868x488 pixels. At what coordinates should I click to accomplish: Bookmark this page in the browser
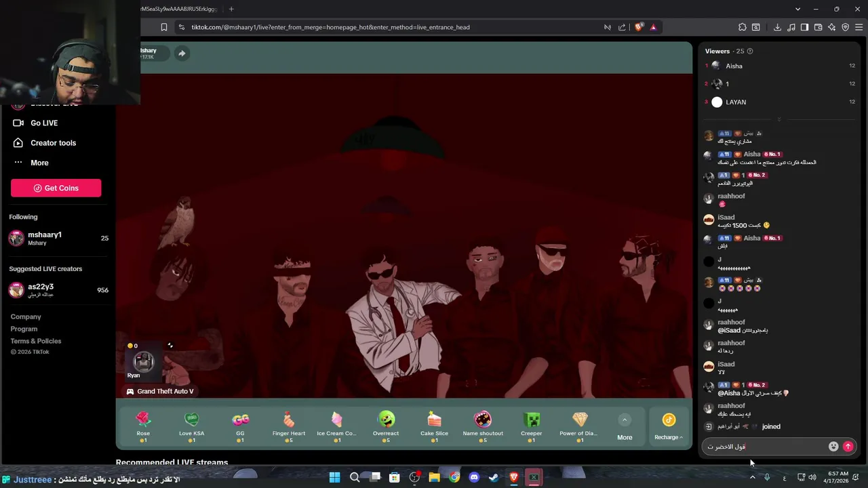pyautogui.click(x=163, y=27)
